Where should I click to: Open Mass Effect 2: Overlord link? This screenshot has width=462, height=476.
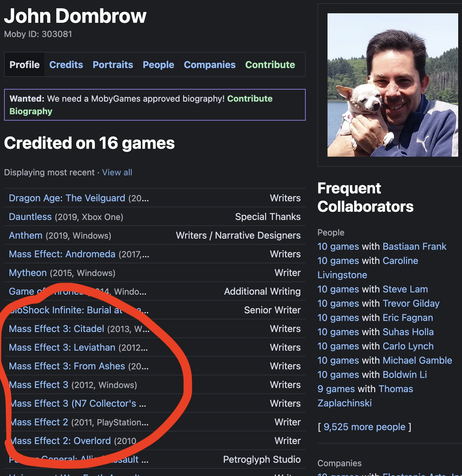point(60,441)
